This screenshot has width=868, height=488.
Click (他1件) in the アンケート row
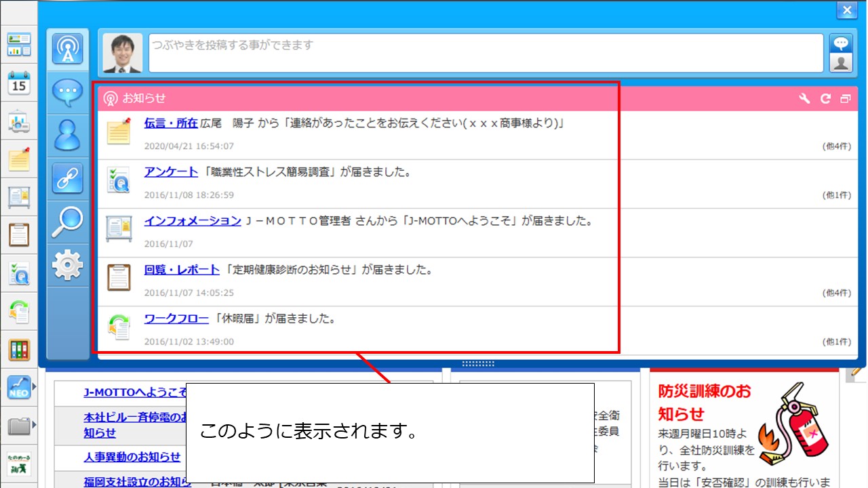(837, 195)
